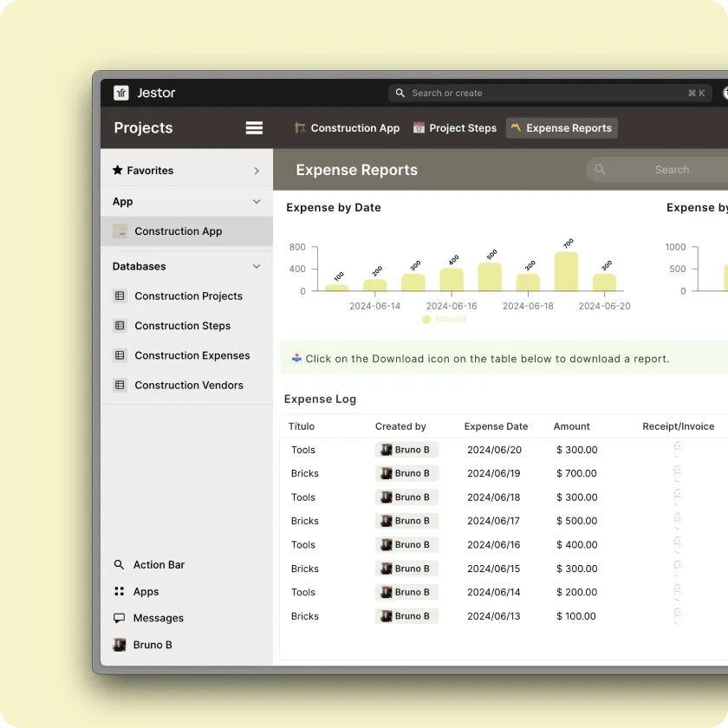Viewport: 728px width, 728px height.
Task: Switch to the Project Steps tab
Action: pyautogui.click(x=454, y=127)
